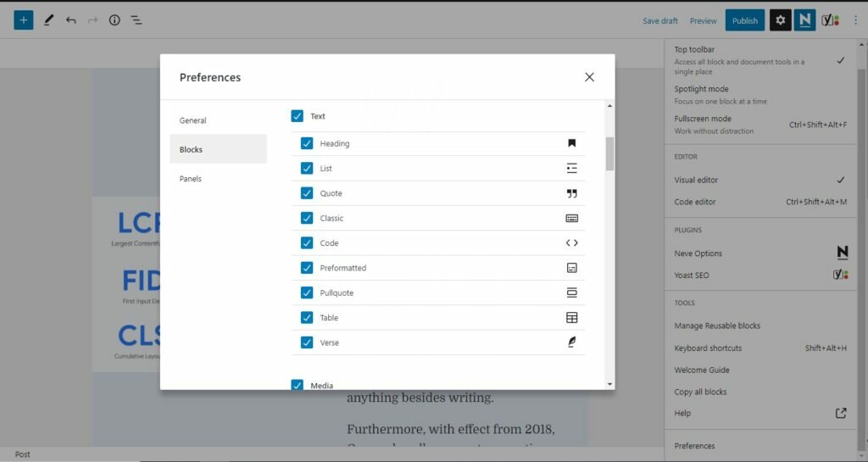Toggle the settings gear icon
Image resolution: width=868 pixels, height=462 pixels.
click(x=780, y=20)
